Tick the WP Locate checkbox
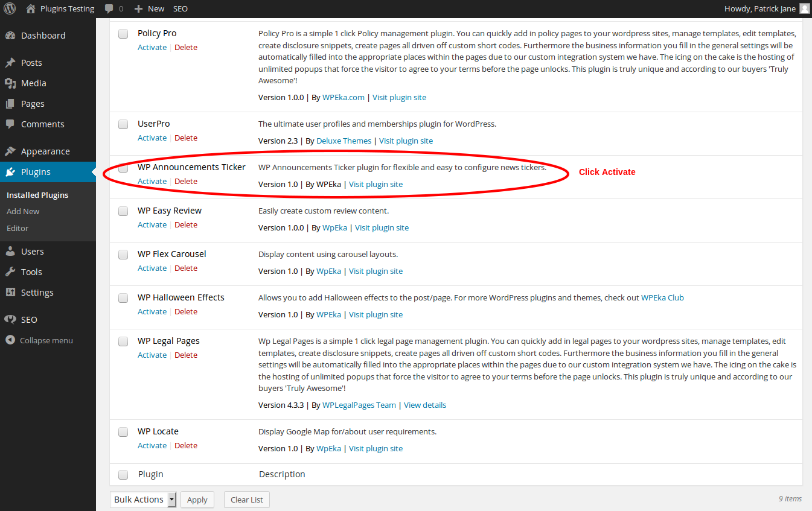 [x=123, y=432]
